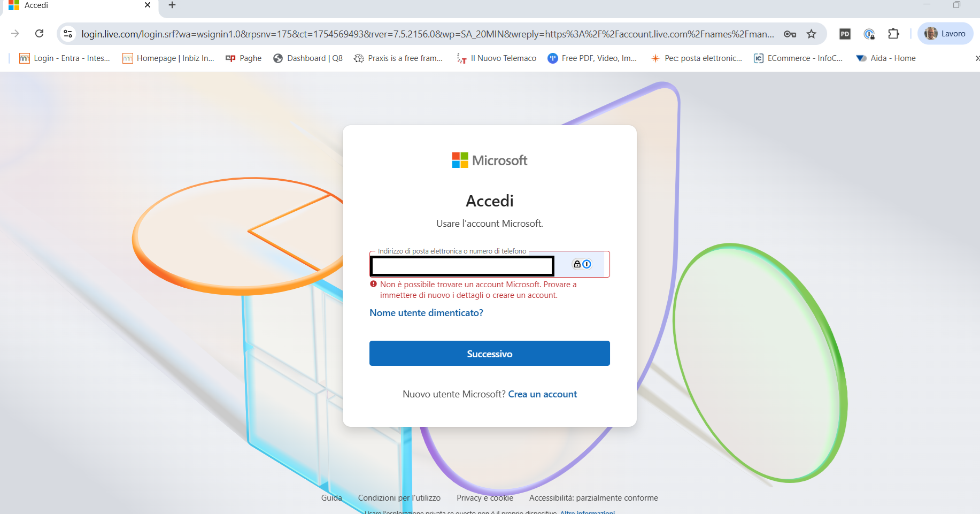Click the Microsoft logo

pyautogui.click(x=489, y=160)
